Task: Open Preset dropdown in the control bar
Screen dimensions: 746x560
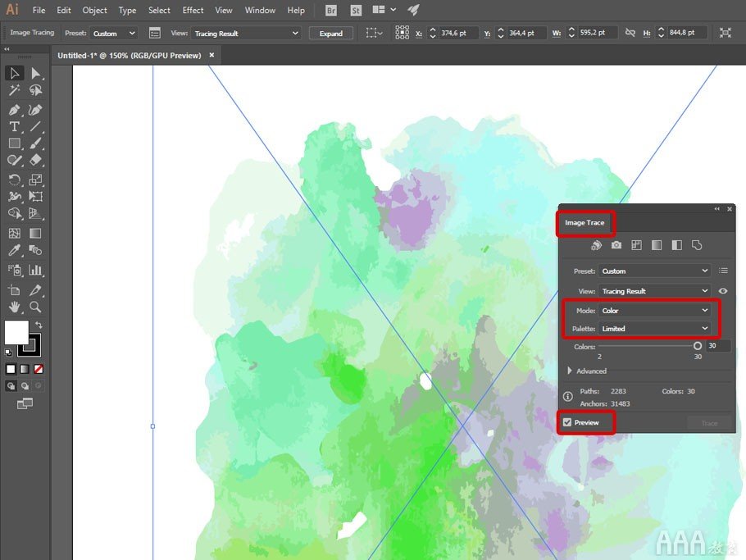Action: coord(114,34)
